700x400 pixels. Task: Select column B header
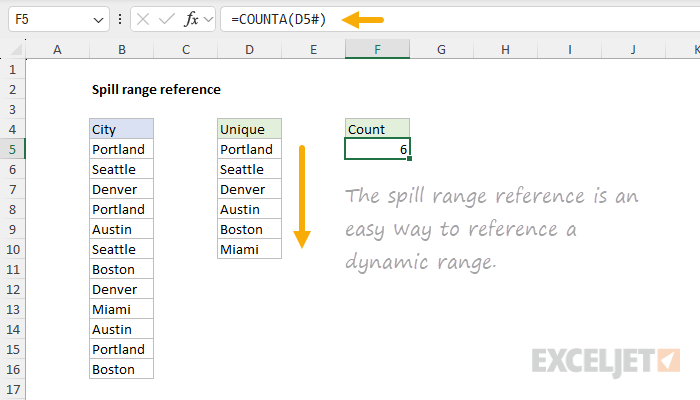coord(121,49)
